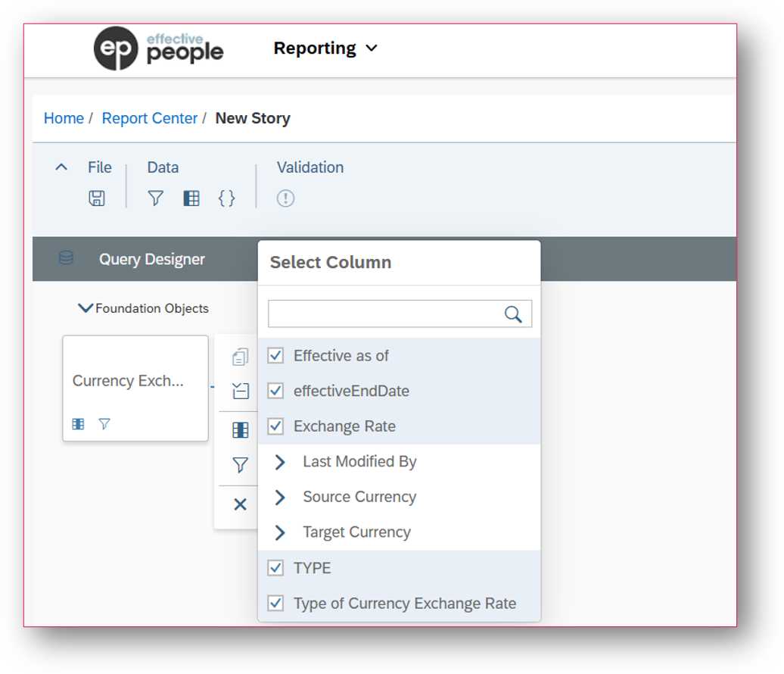The height and width of the screenshot is (674, 784).
Task: Click the File toolbar label
Action: 100,167
